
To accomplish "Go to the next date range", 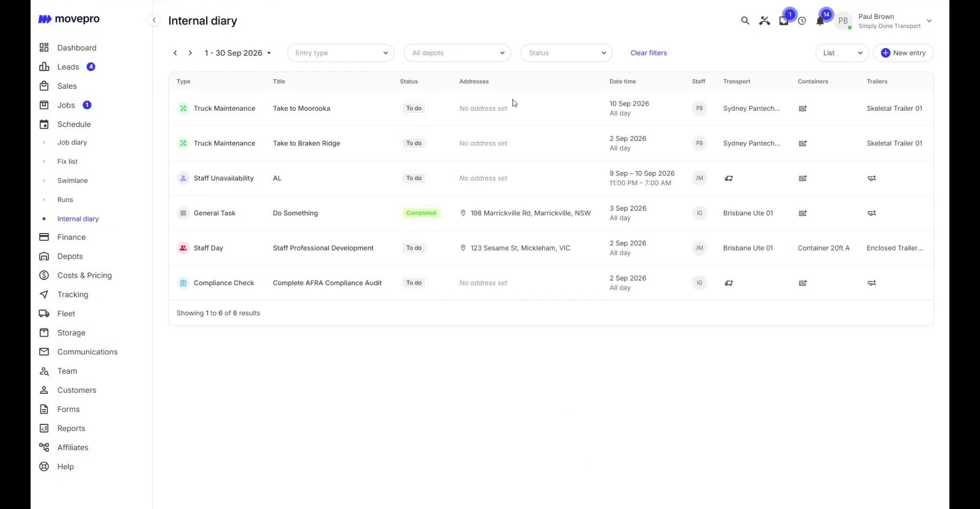I will coord(190,53).
